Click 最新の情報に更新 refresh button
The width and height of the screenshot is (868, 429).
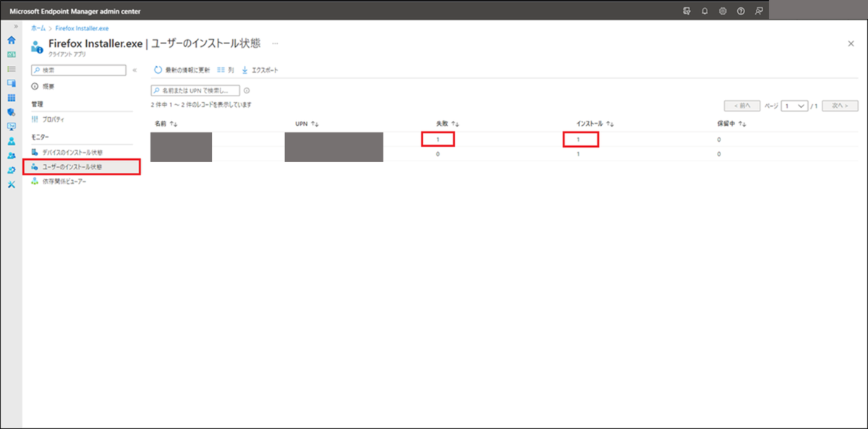pyautogui.click(x=182, y=70)
